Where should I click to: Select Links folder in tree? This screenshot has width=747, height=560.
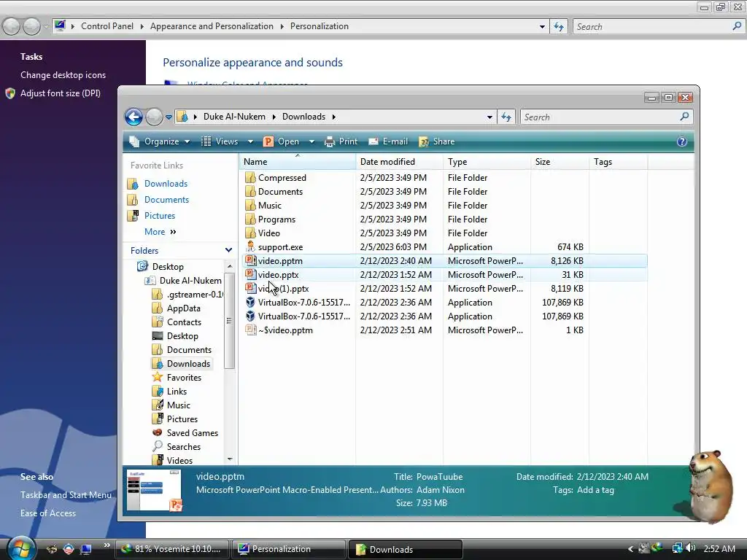tap(177, 392)
